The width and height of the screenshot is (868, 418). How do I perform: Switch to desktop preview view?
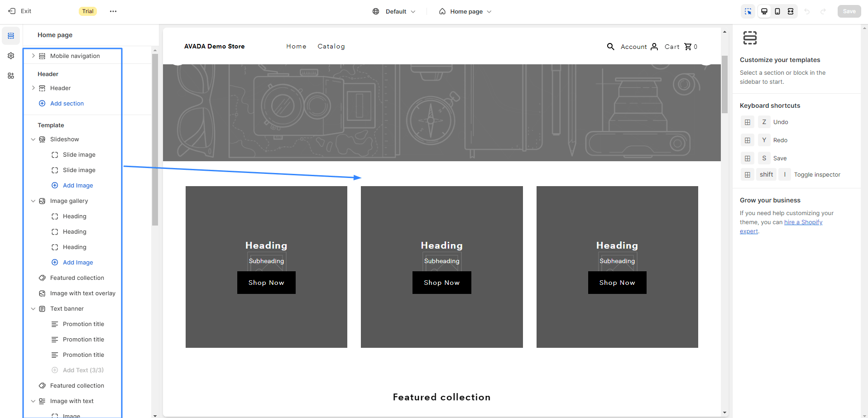pos(764,11)
